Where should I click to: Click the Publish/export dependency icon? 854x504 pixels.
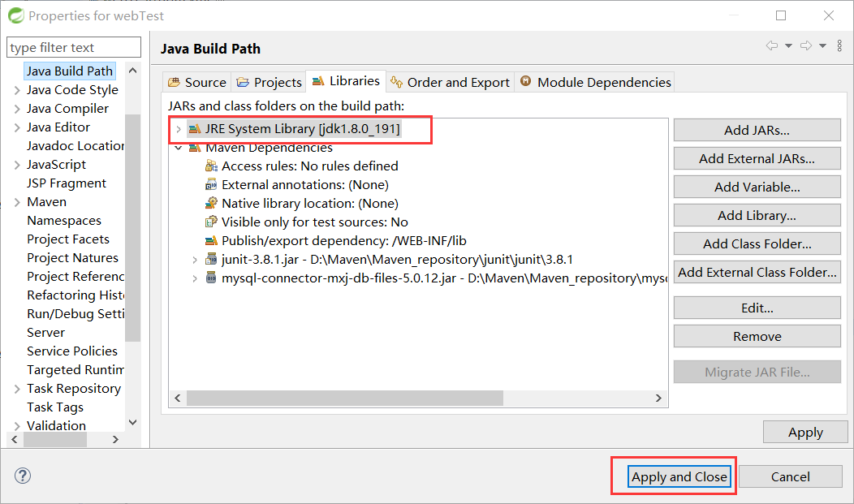pos(211,240)
